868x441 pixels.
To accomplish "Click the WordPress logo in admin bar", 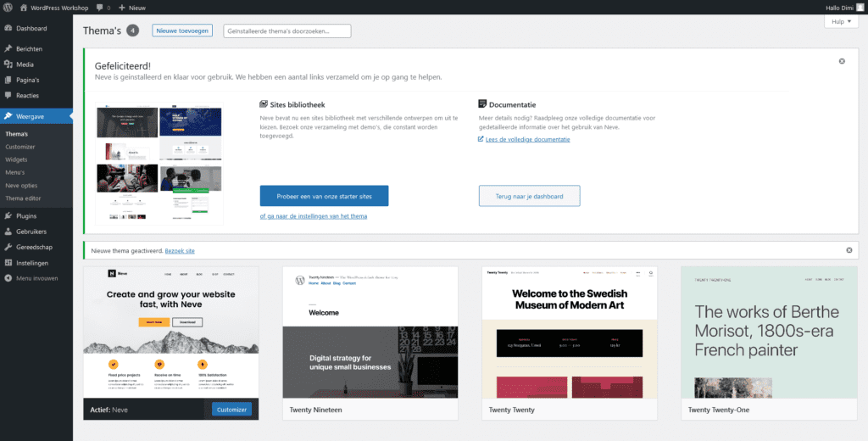I will (x=8, y=8).
